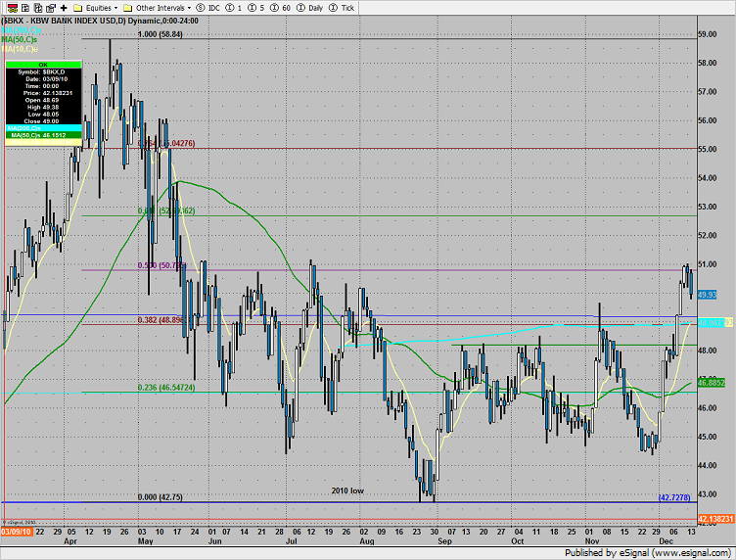This screenshot has height=560, width=736.
Task: Click the fourth toolbar properties icon
Action: point(51,8)
